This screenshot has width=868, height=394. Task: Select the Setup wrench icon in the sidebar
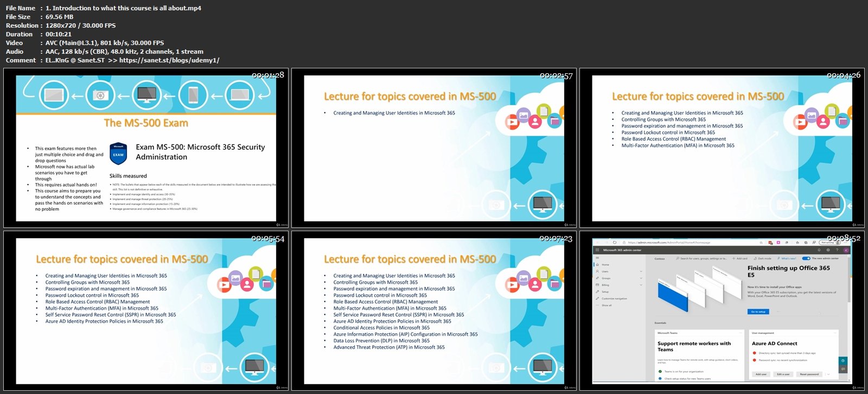click(x=597, y=291)
